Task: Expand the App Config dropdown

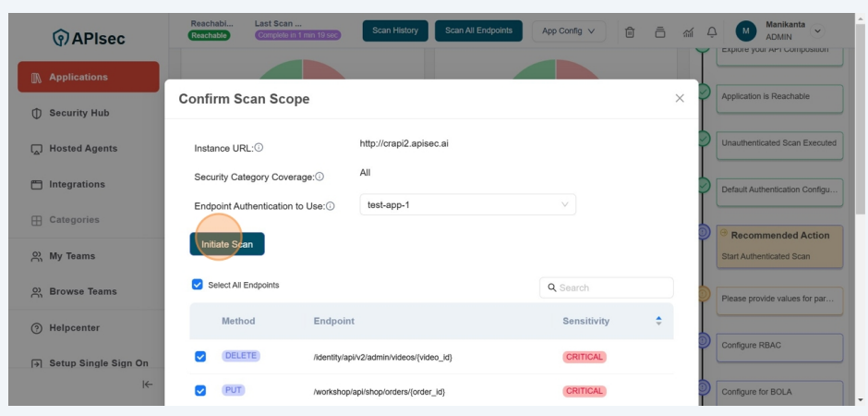Action: [x=568, y=31]
